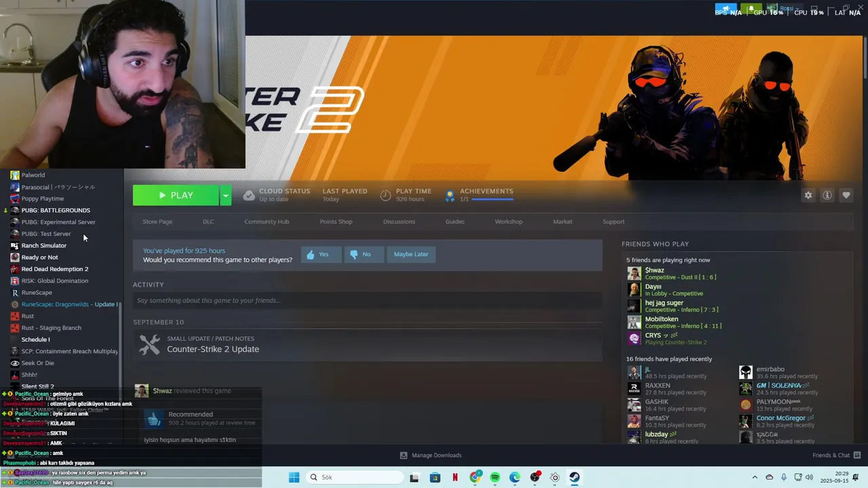Open the Support tab
This screenshot has height=488, width=868.
tap(614, 222)
